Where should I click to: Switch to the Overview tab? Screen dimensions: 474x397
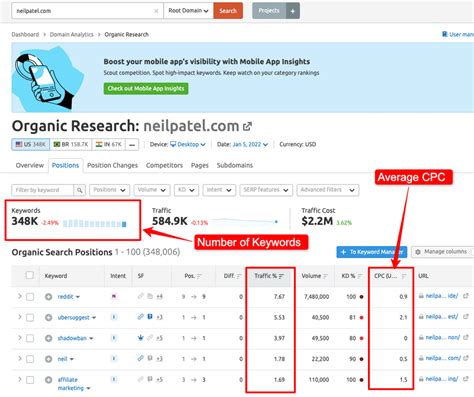30,165
